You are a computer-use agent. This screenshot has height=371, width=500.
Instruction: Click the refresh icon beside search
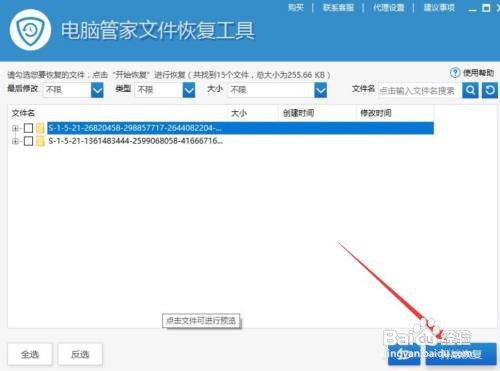490,90
